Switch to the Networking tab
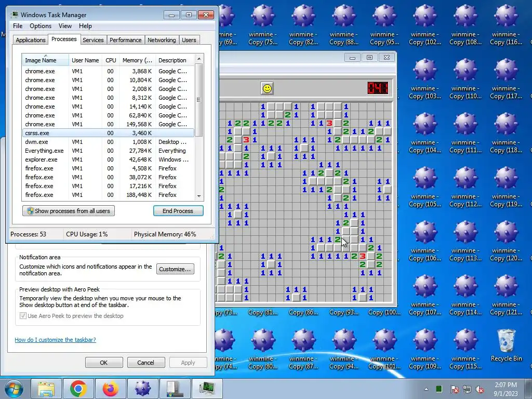Image resolution: width=532 pixels, height=399 pixels. (162, 40)
